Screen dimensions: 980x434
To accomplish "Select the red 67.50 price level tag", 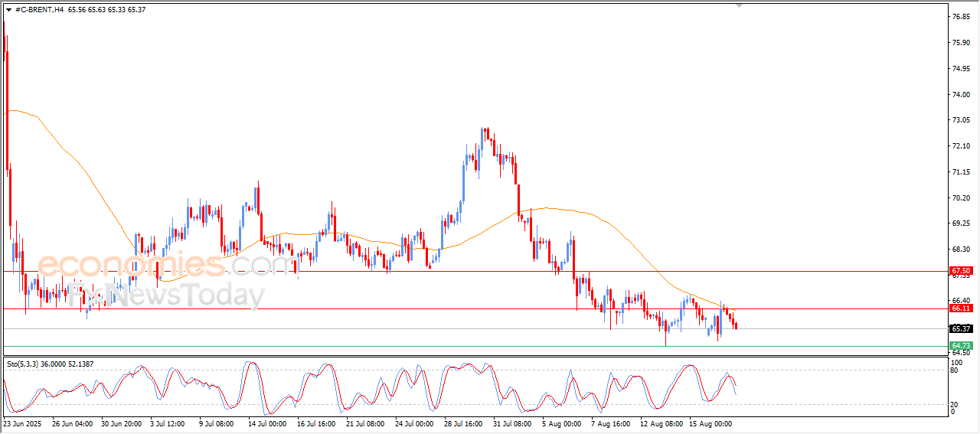I will pos(961,271).
